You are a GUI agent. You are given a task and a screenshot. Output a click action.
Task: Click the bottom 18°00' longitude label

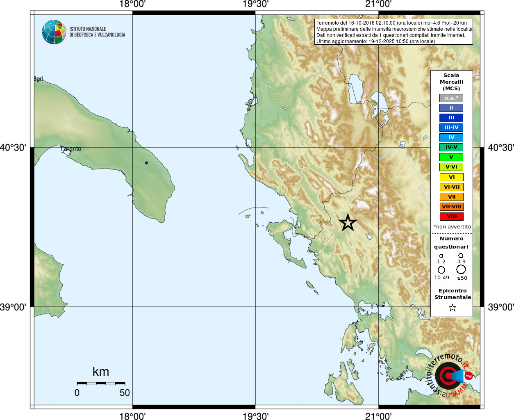(132, 416)
